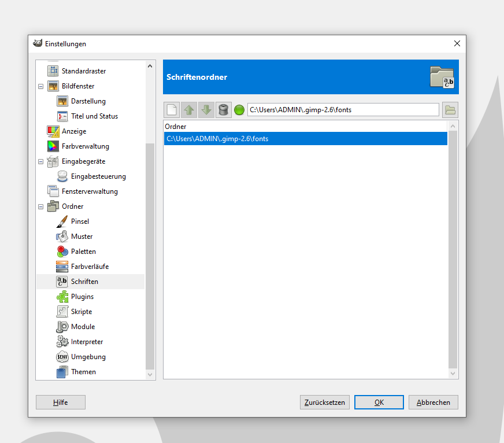Open Farbverläufe gradient folders page
Viewport: 504px width, 443px height.
90,267
